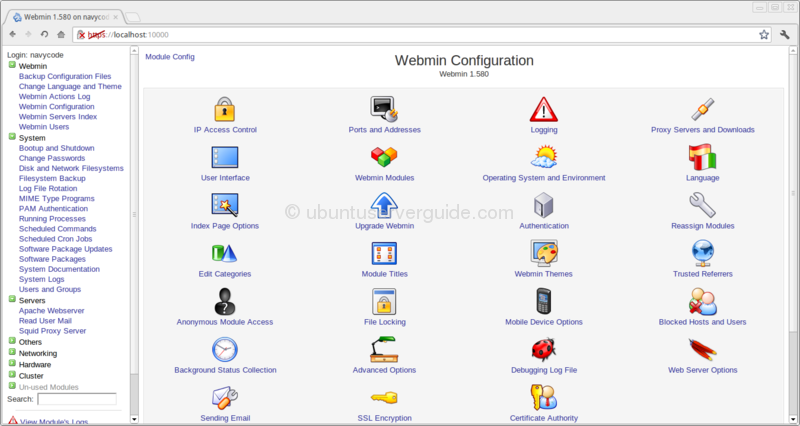Expand the Networking category in sidebar
This screenshot has width=800, height=426.
(12, 353)
